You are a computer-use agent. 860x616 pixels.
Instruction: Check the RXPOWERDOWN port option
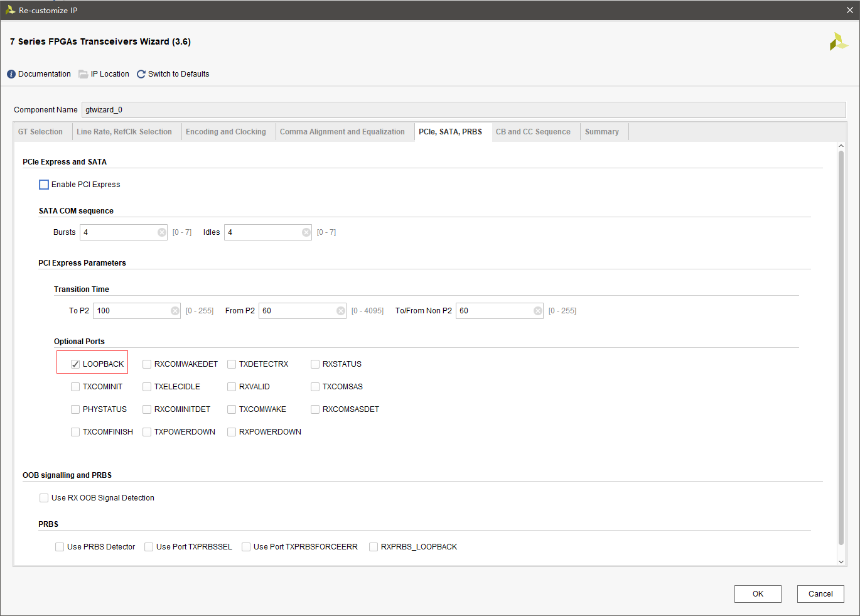(232, 432)
